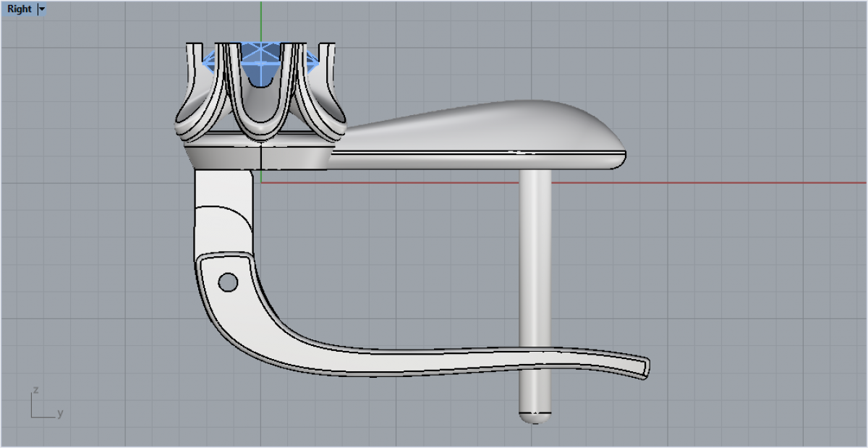Click the circular hole in the lever
This screenshot has width=868, height=448.
[x=228, y=282]
